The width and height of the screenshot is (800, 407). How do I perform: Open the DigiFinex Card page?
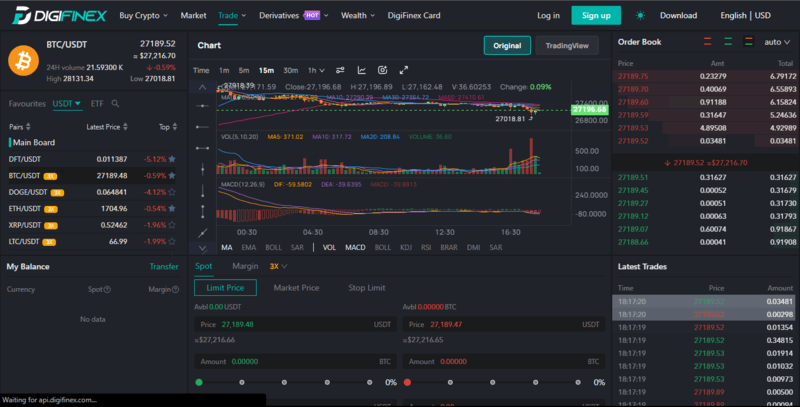(414, 15)
